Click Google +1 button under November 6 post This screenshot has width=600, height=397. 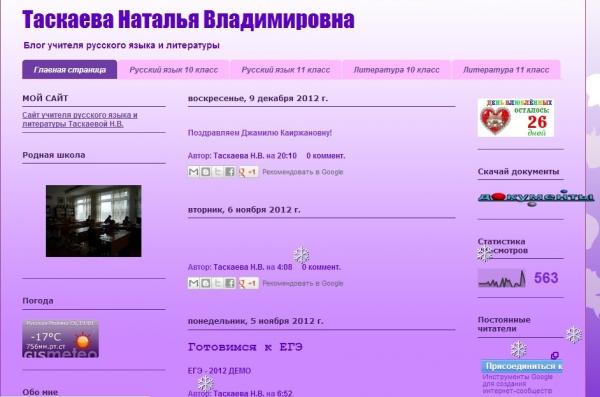click(248, 283)
